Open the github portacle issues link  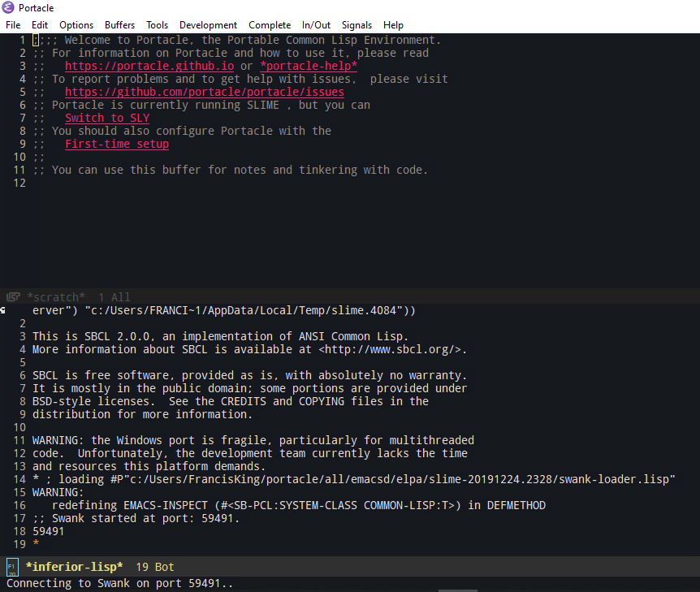(x=205, y=92)
